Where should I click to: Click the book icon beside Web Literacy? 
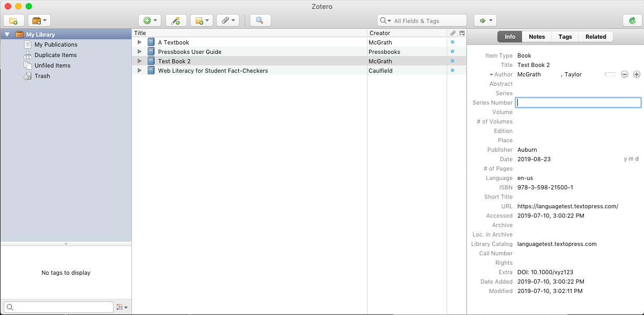(x=151, y=71)
